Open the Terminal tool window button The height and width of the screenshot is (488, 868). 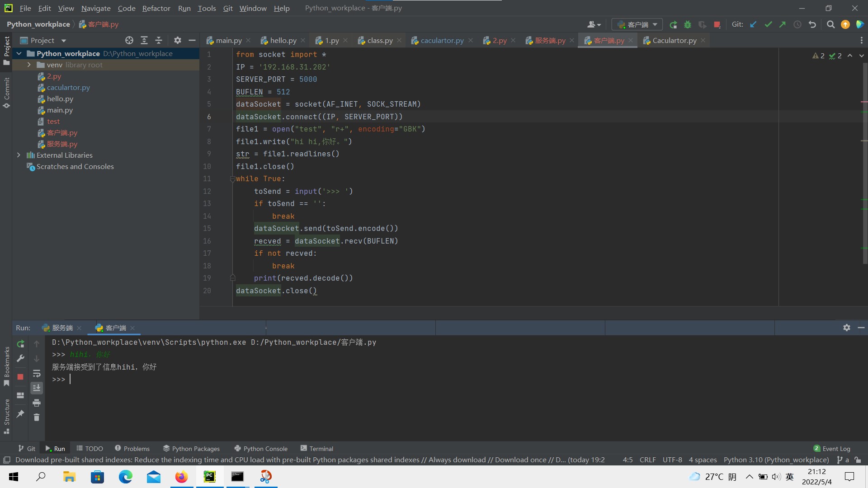[x=316, y=448]
